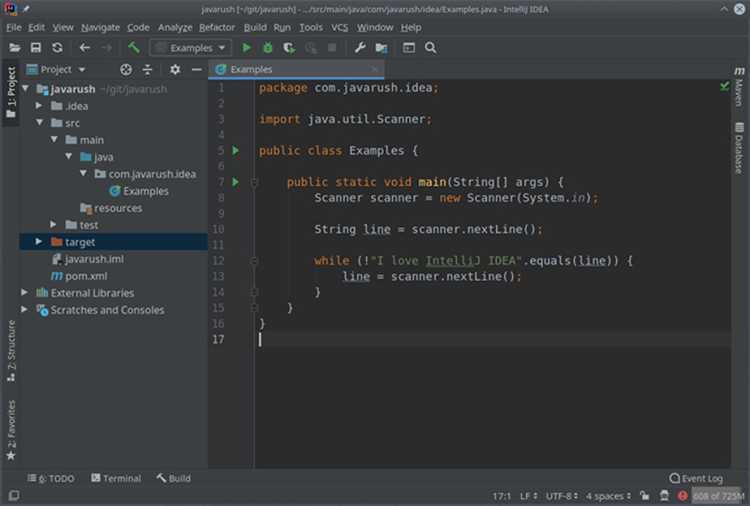Open Project Structure folder icon
750x506 pixels.
point(381,48)
